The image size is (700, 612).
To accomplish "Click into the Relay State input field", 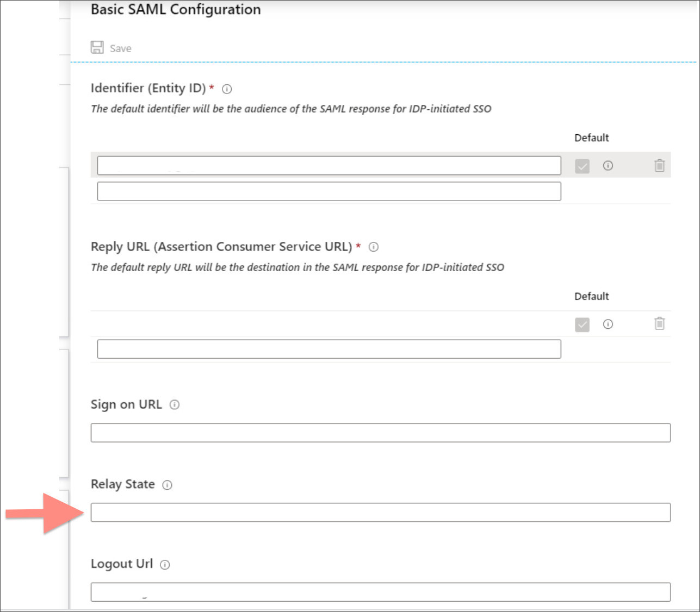I will (x=380, y=513).
